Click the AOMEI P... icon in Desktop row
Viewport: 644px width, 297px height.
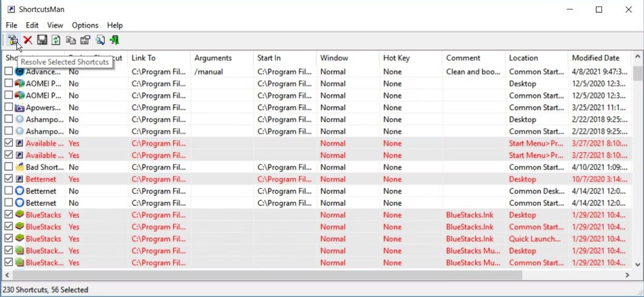point(19,84)
